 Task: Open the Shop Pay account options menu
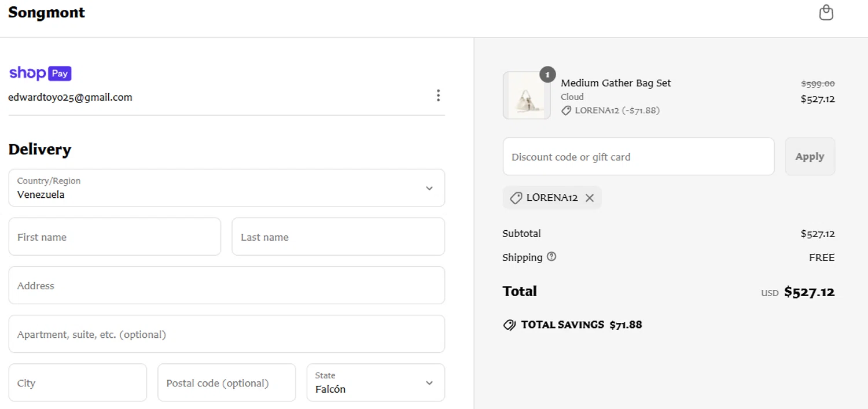pyautogui.click(x=438, y=95)
